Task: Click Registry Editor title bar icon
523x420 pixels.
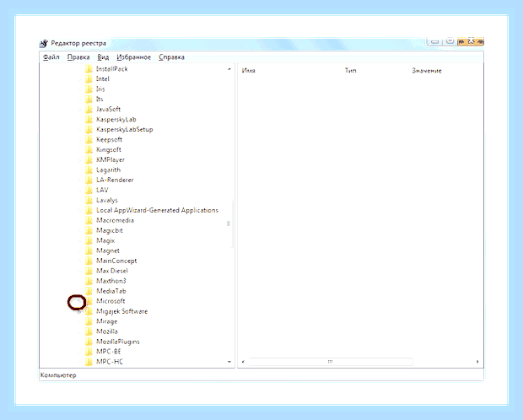Action: click(44, 43)
